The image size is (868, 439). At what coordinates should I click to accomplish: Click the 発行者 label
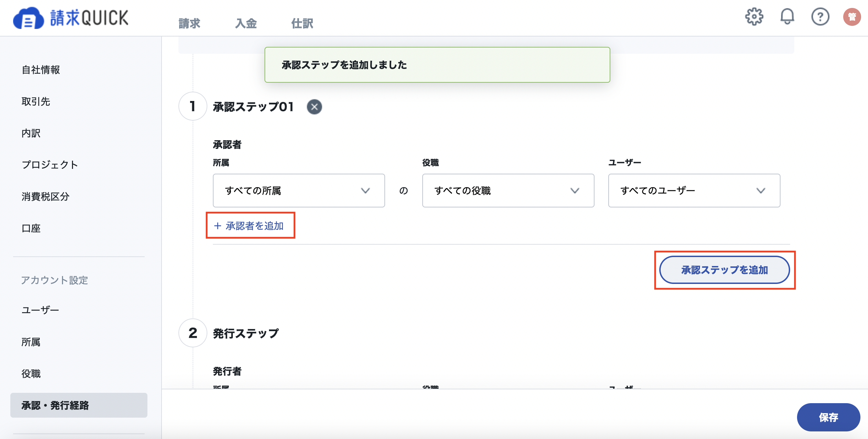tap(227, 371)
